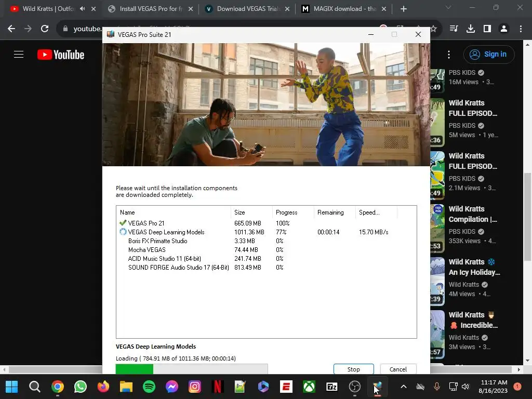Reload the YouTube page

[45, 29]
